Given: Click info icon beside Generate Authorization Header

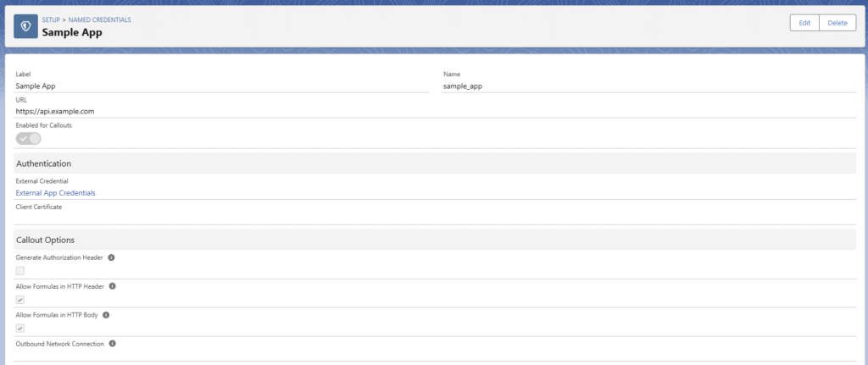Looking at the screenshot, I should tap(112, 257).
